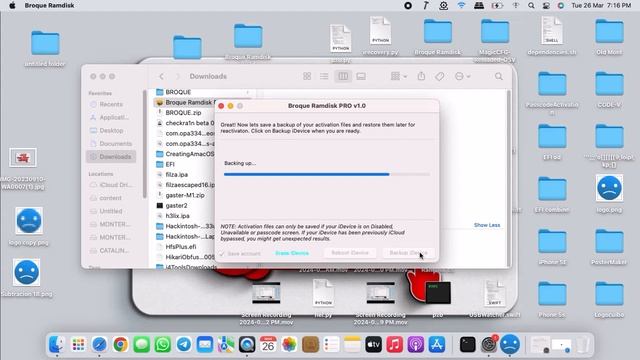This screenshot has height=360, width=640.
Task: Click the Finder window vertical scrollbar
Action: (x=509, y=178)
